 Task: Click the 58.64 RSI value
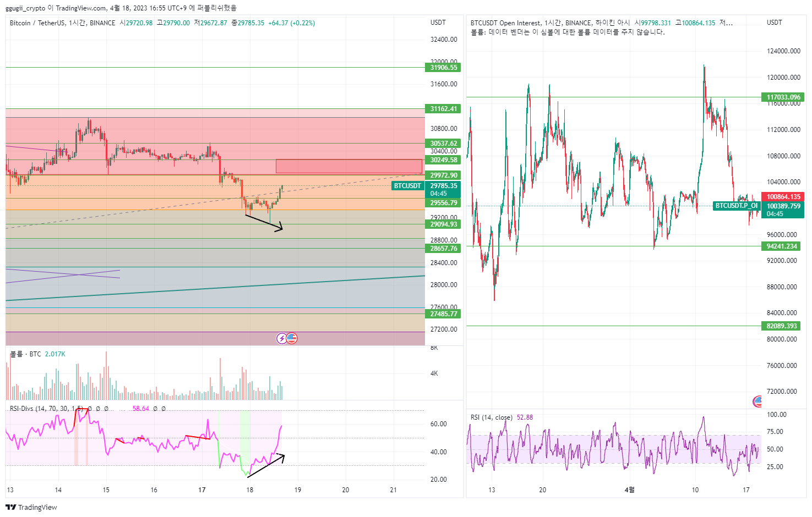[141, 409]
